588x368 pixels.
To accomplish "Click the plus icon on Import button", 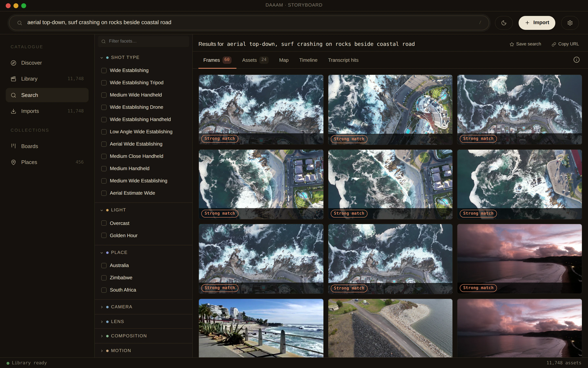I will [527, 23].
